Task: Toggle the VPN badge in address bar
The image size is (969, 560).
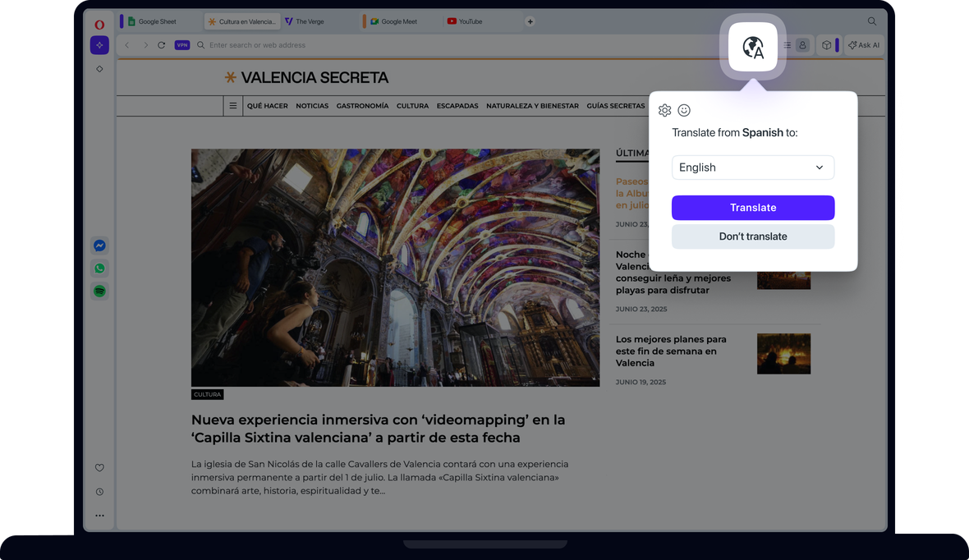Action: click(182, 45)
